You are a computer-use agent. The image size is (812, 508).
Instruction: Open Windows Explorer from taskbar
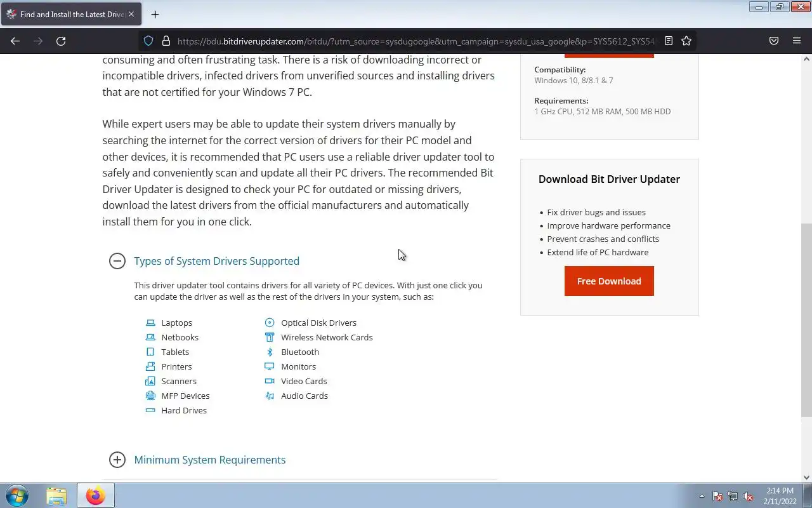[56, 495]
